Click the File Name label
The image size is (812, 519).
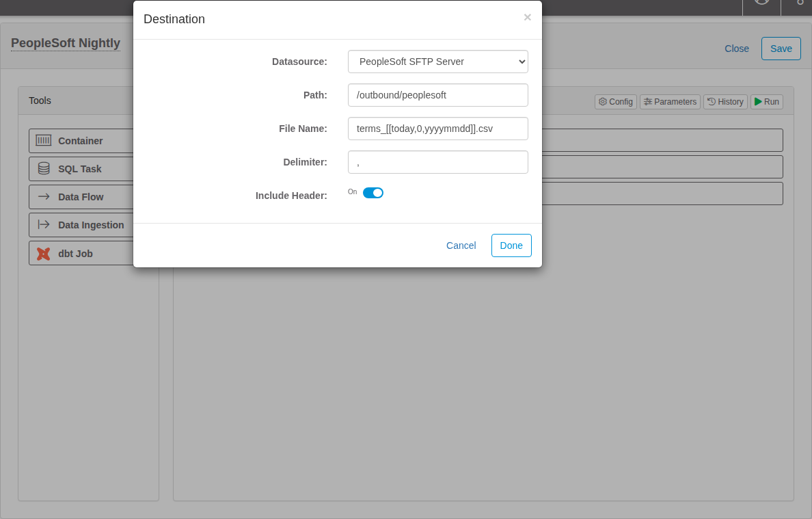(303, 129)
